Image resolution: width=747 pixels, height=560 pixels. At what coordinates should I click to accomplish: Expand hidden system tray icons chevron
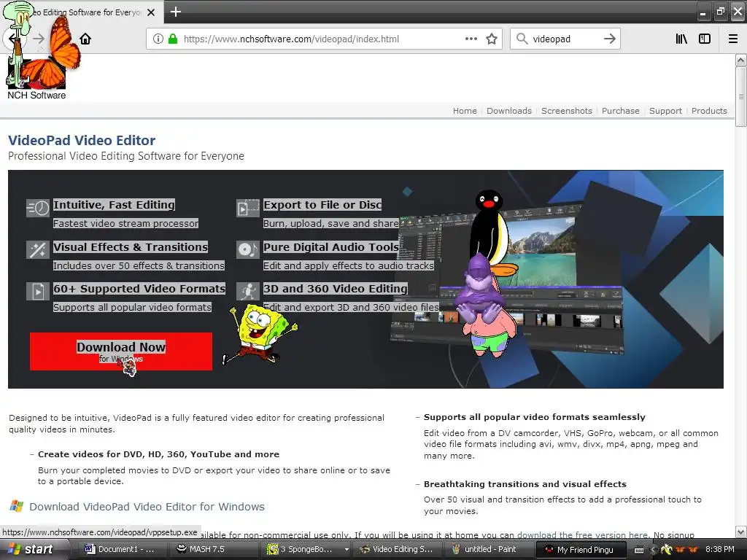[x=653, y=550]
